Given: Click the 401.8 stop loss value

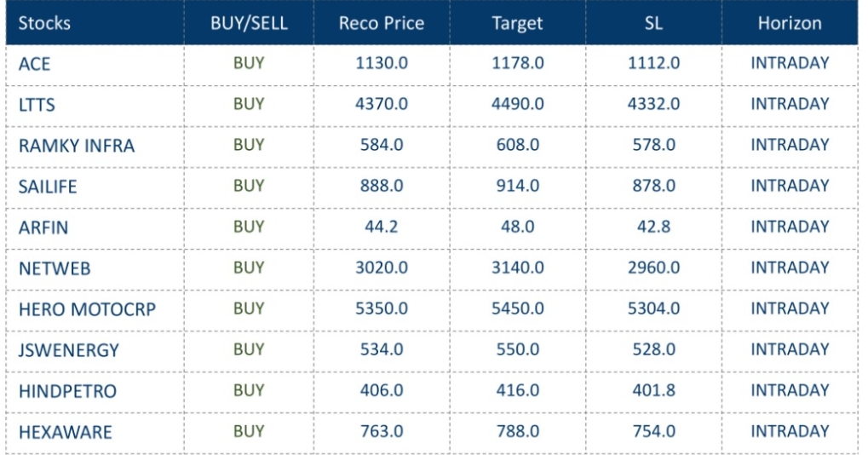Looking at the screenshot, I should tap(653, 390).
